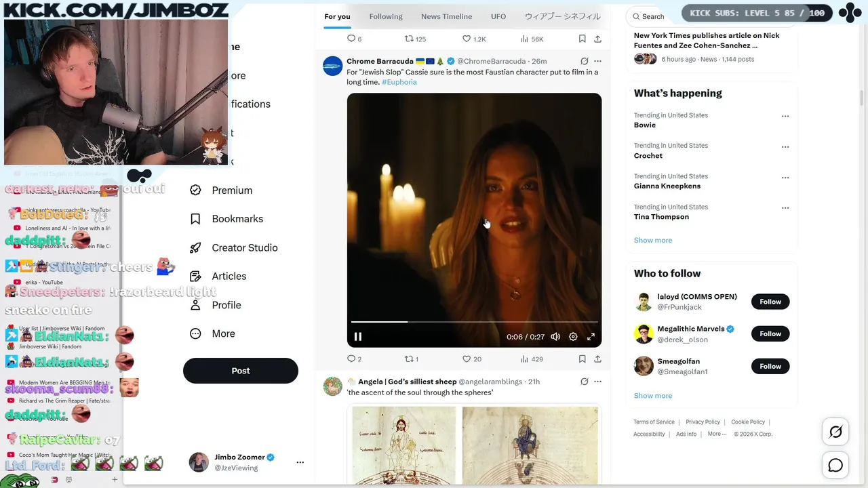
Task: Show more trending topics
Action: pos(653,240)
